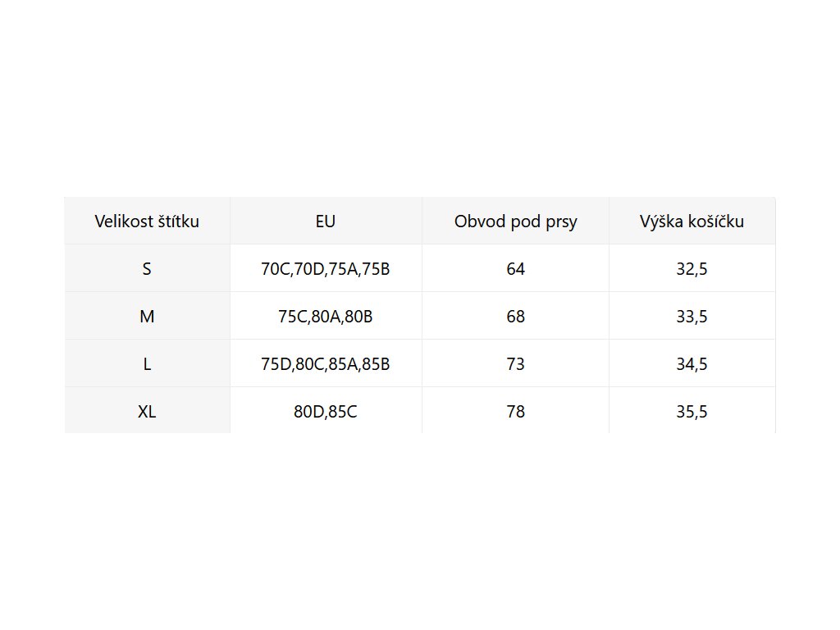Image resolution: width=840 pixels, height=630 pixels.
Task: Select the size 'M' row label
Action: click(x=147, y=316)
